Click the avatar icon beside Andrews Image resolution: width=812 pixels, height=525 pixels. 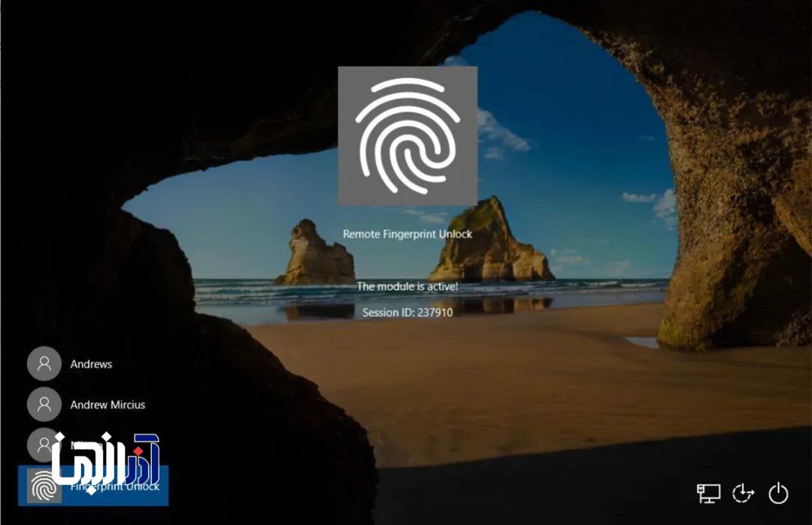(44, 364)
